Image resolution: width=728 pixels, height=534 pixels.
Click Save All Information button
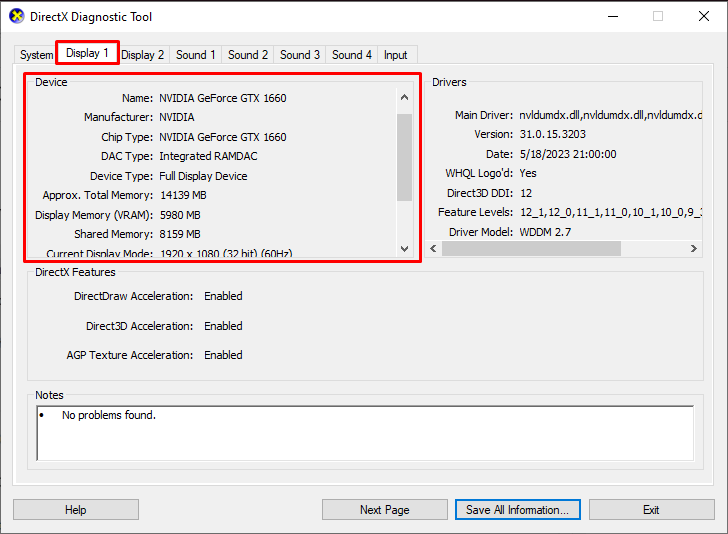[x=518, y=510]
